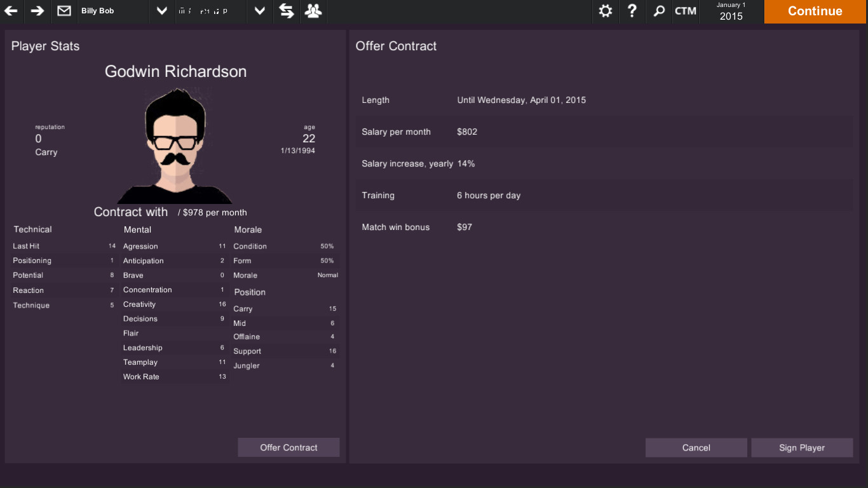Open the transfers swap-arrows icon

(x=286, y=11)
